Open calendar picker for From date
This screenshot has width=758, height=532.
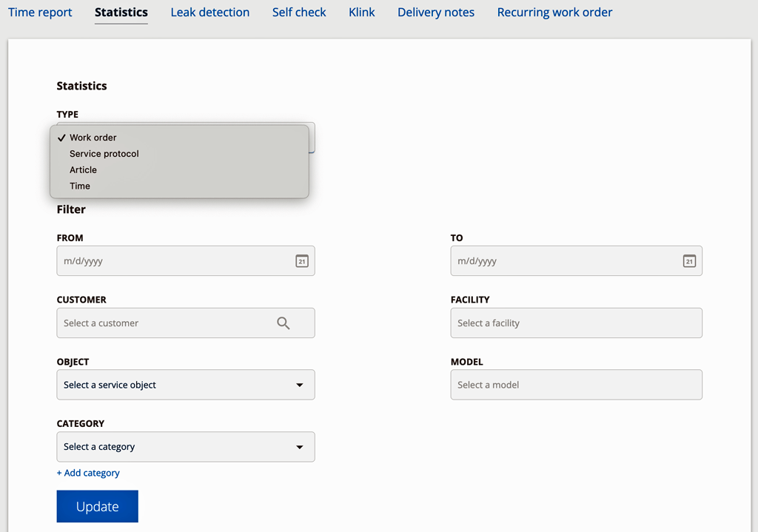coord(302,261)
